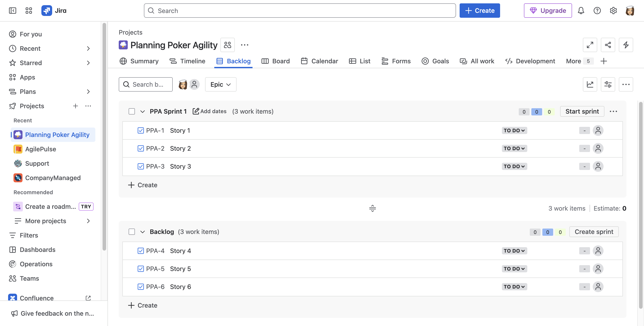The height and width of the screenshot is (326, 644).
Task: Open backlog more options ellipsis in toolbar
Action: pos(626,84)
